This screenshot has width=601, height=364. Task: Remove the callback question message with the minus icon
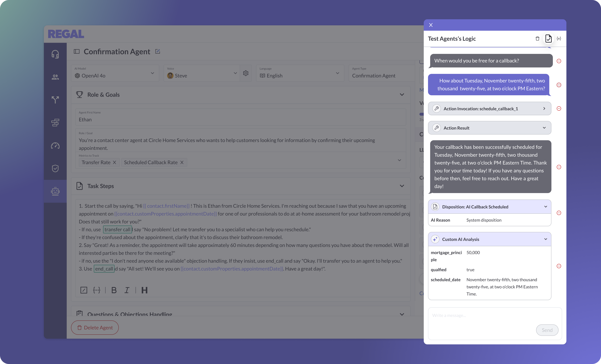[559, 61]
